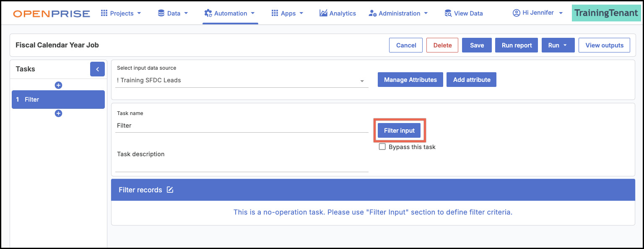The image size is (644, 249).
Task: Click the Filter input button
Action: click(399, 131)
